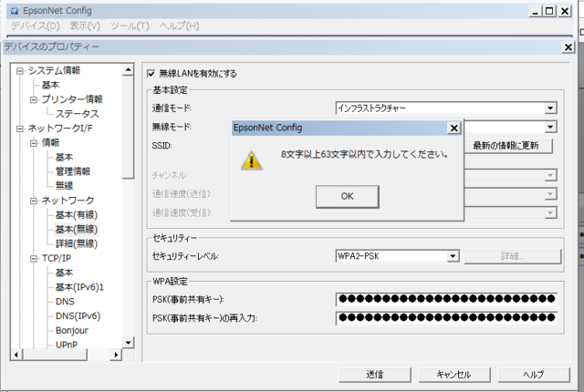This screenshot has width=584, height=392.
Task: Click the tree vertical scrollbar thumb
Action: click(x=128, y=128)
